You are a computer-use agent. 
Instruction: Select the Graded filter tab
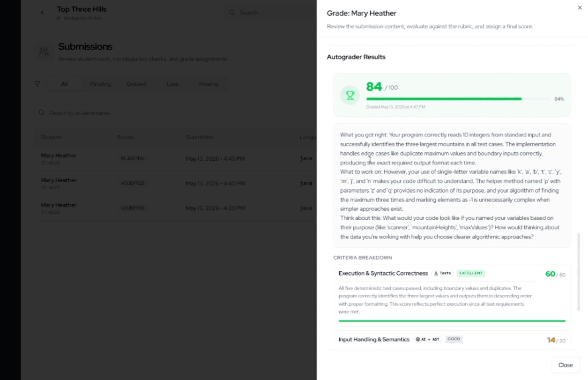(136, 84)
